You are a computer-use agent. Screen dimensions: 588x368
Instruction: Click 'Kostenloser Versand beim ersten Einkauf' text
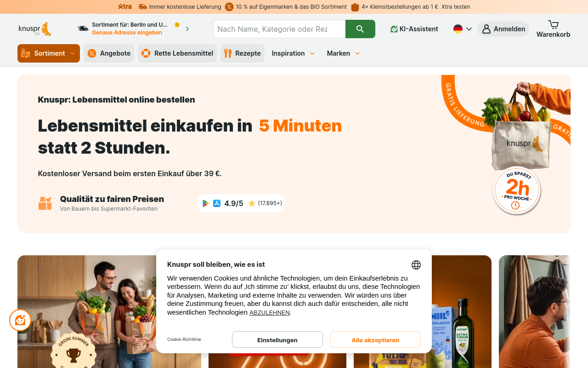click(130, 174)
